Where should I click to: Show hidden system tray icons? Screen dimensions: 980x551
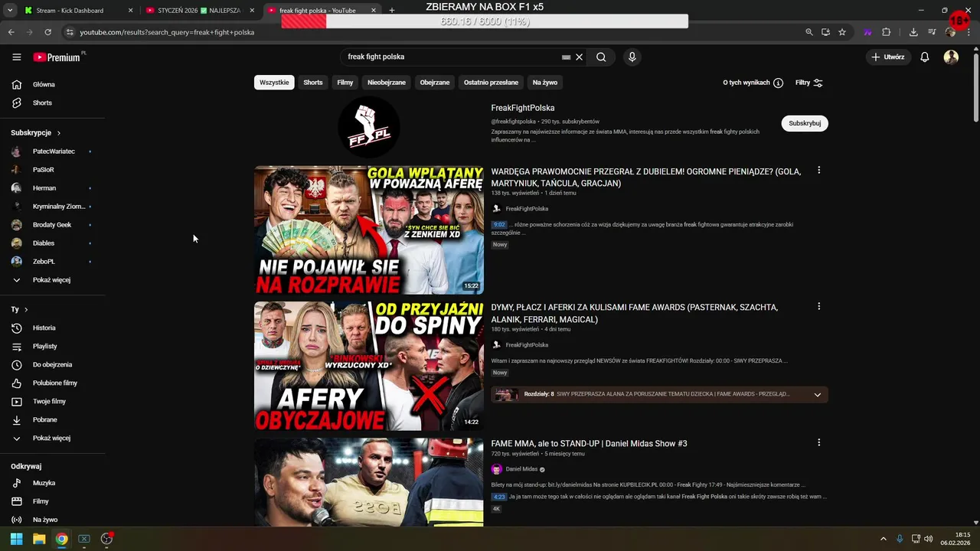(x=883, y=539)
